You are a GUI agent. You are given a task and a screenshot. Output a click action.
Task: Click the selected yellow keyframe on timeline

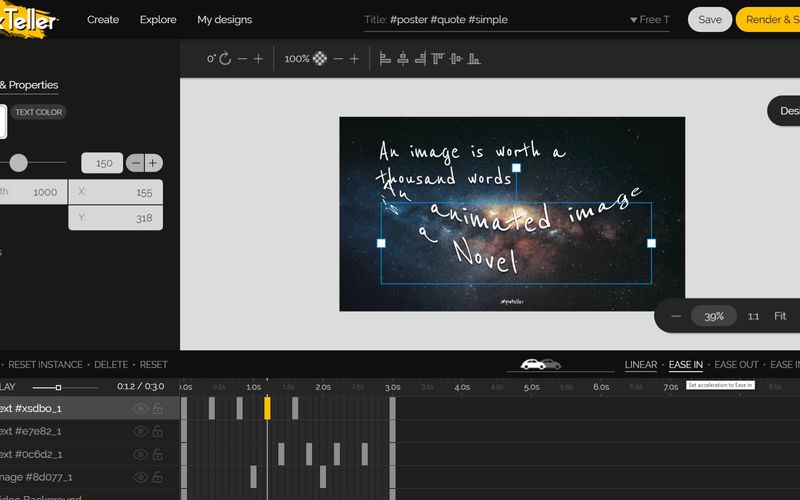(267, 408)
